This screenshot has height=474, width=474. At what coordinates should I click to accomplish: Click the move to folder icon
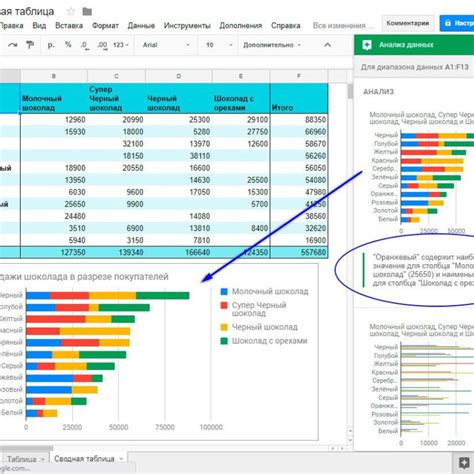[87, 12]
